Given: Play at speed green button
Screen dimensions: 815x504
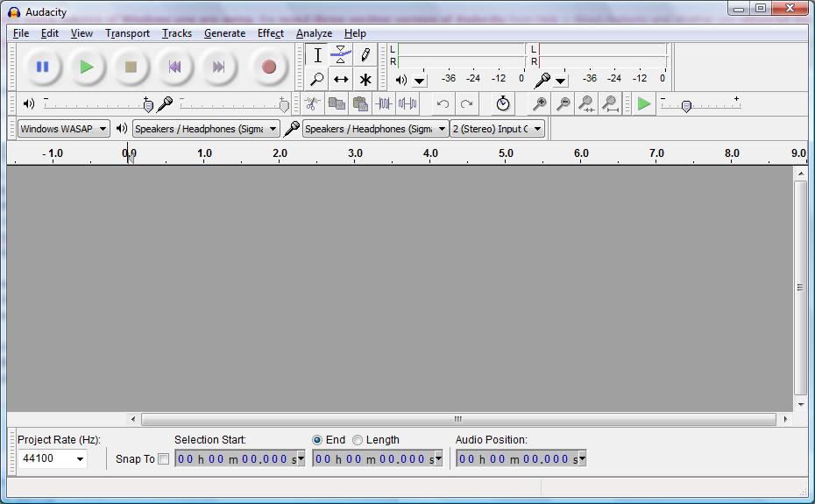Looking at the screenshot, I should pos(644,104).
